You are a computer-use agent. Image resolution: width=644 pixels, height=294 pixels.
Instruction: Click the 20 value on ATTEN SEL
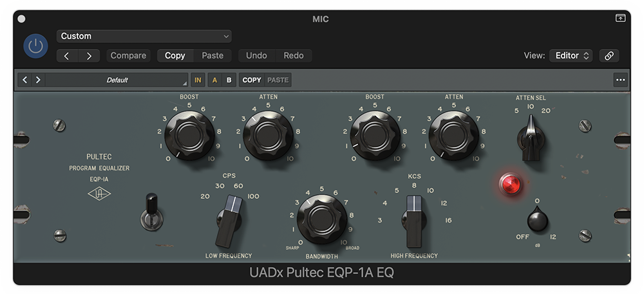pyautogui.click(x=545, y=110)
